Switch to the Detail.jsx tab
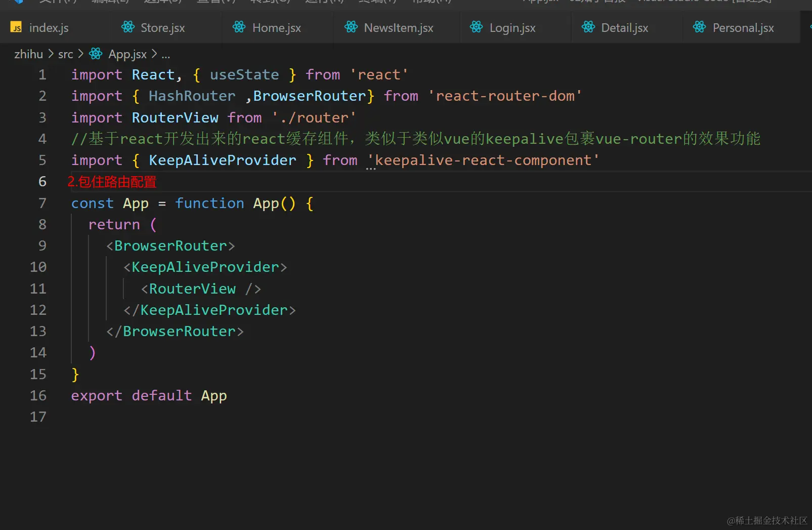 click(x=624, y=28)
